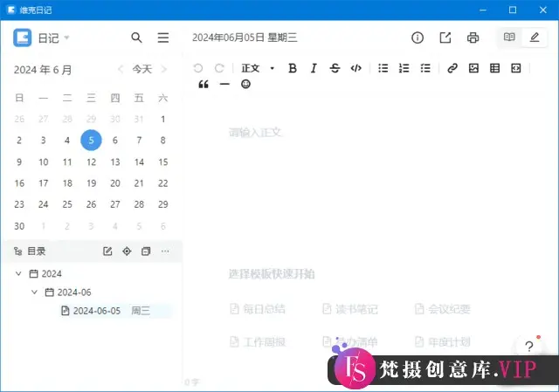The height and width of the screenshot is (392, 559).
Task: Click the print icon
Action: click(473, 38)
